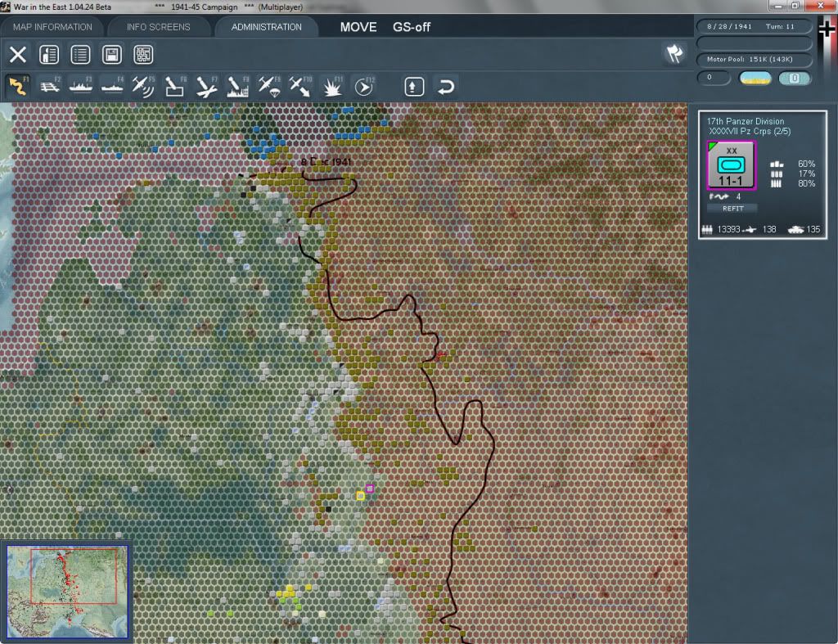Click the 17th Panzer Division counter

click(x=731, y=165)
